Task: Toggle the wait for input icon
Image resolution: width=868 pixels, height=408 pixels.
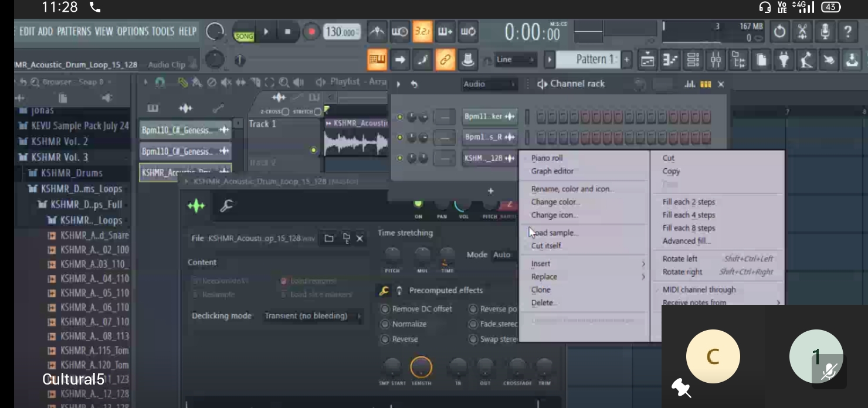Action: [x=400, y=32]
